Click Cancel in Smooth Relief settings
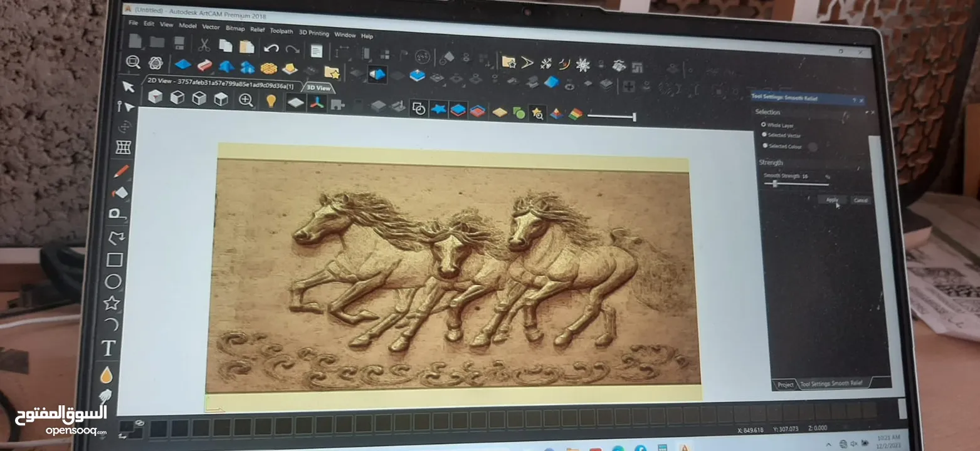The image size is (980, 451). 860,200
